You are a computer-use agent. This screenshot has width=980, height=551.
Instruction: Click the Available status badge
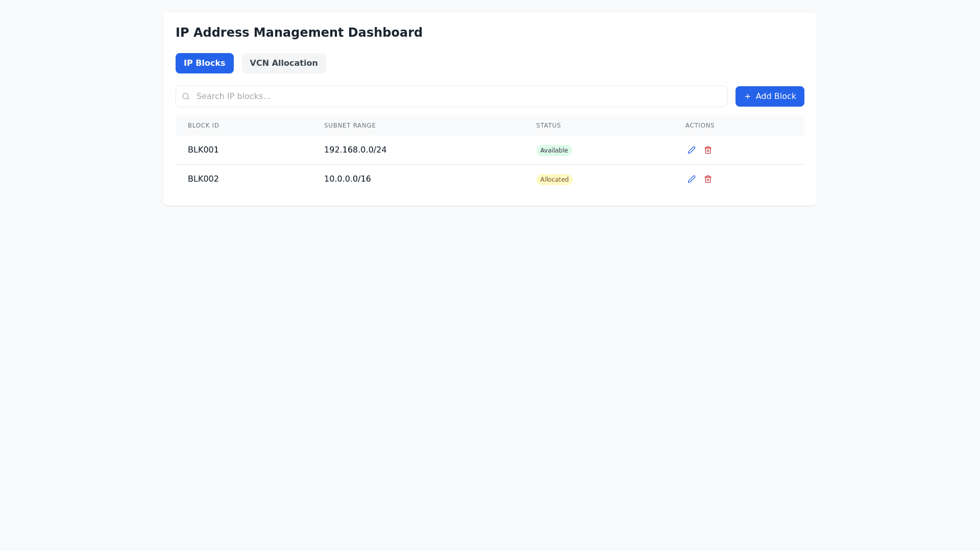coord(554,151)
